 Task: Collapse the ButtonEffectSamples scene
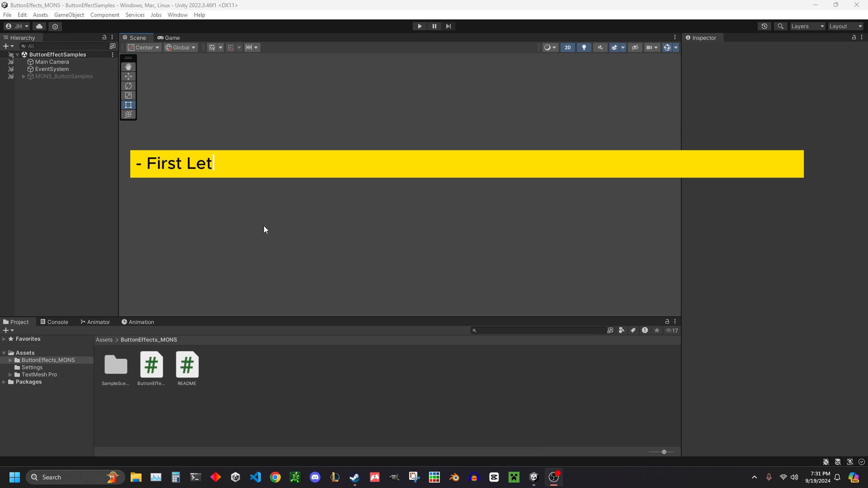[x=17, y=55]
